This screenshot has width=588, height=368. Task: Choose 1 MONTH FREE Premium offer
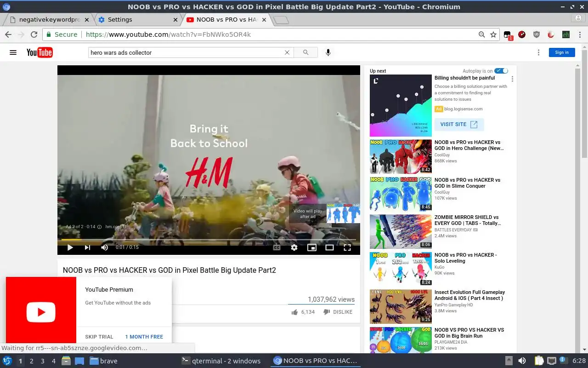[x=144, y=337]
